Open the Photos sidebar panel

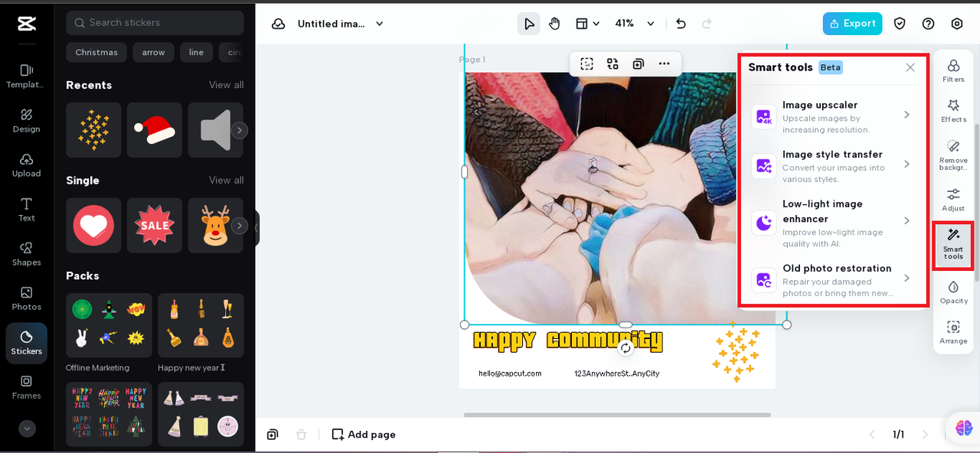tap(27, 298)
